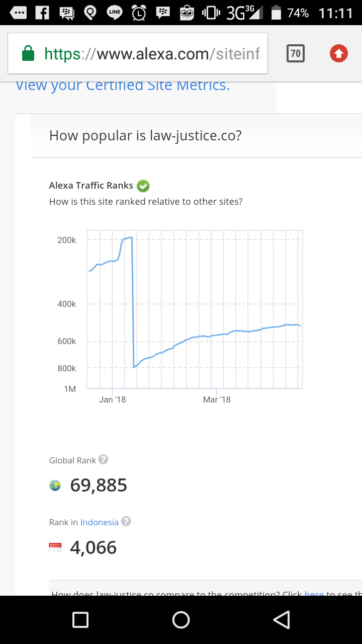Image resolution: width=362 pixels, height=644 pixels.
Task: Open the tab switcher showing 70 tabs
Action: [296, 53]
